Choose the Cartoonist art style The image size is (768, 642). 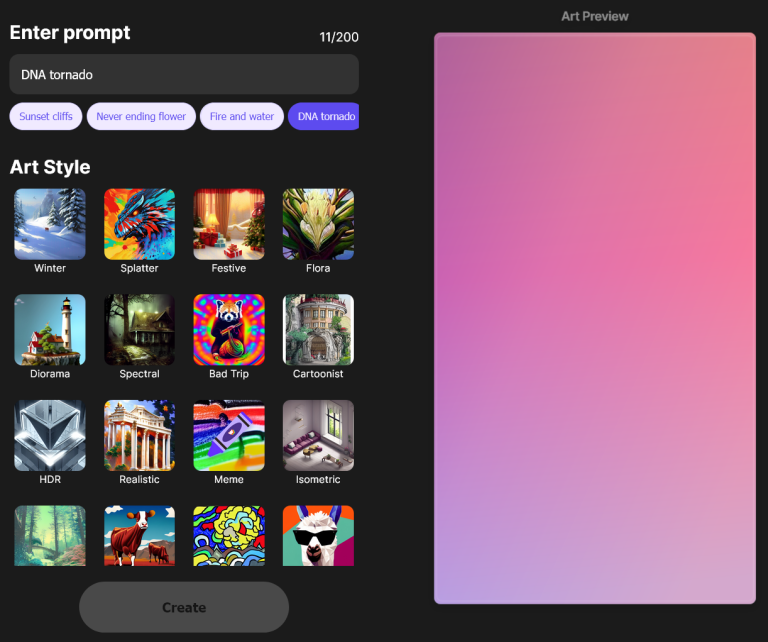(x=318, y=329)
